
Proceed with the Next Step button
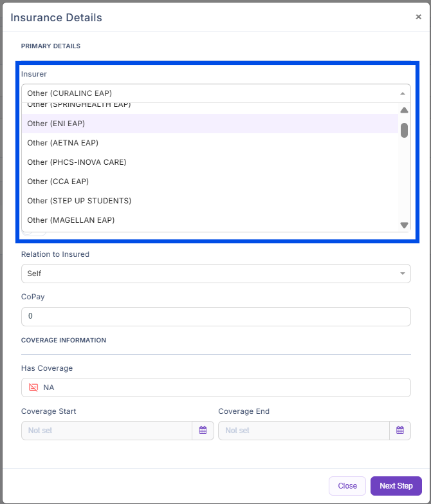(396, 486)
